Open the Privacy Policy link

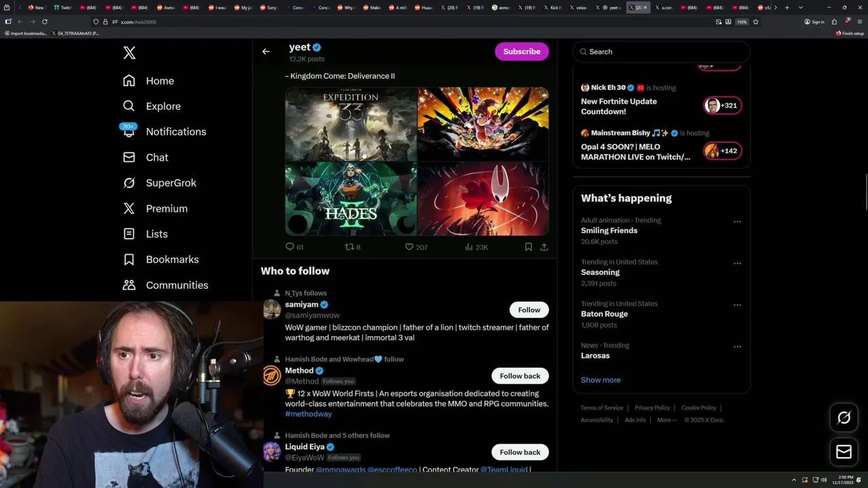point(652,408)
